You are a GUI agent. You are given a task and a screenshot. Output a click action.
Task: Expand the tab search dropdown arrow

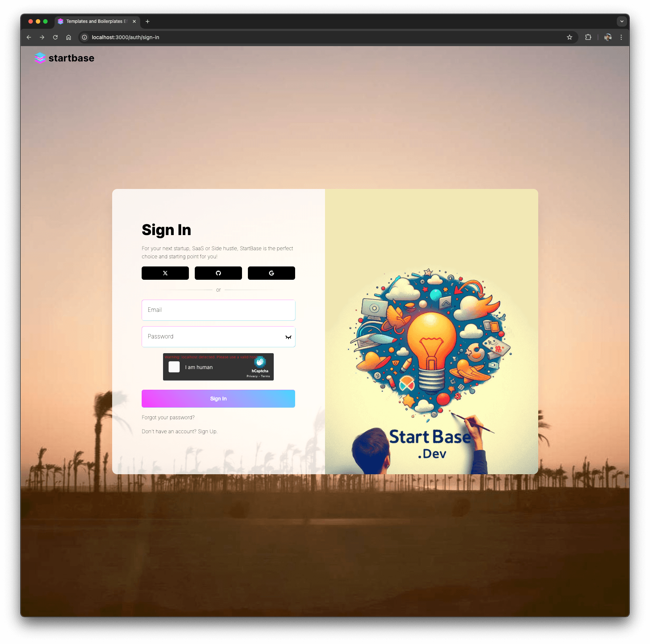622,21
